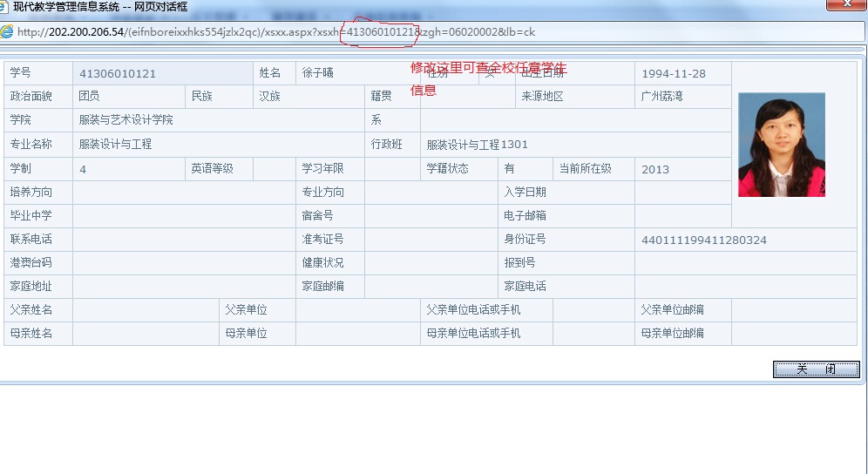Click the ID number 440111199411280324
868x474 pixels.
coord(704,240)
